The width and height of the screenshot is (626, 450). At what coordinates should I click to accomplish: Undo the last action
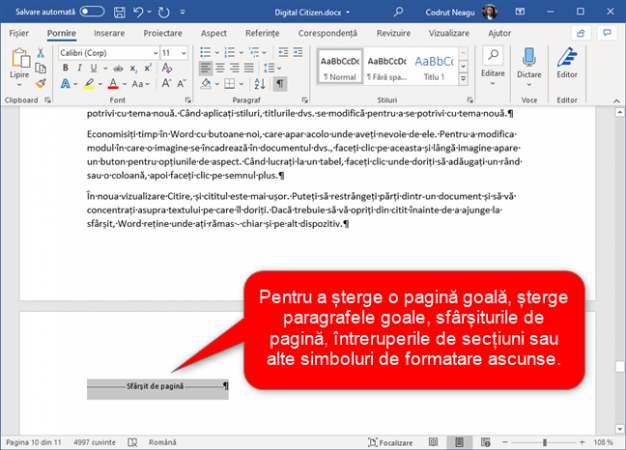pos(138,12)
